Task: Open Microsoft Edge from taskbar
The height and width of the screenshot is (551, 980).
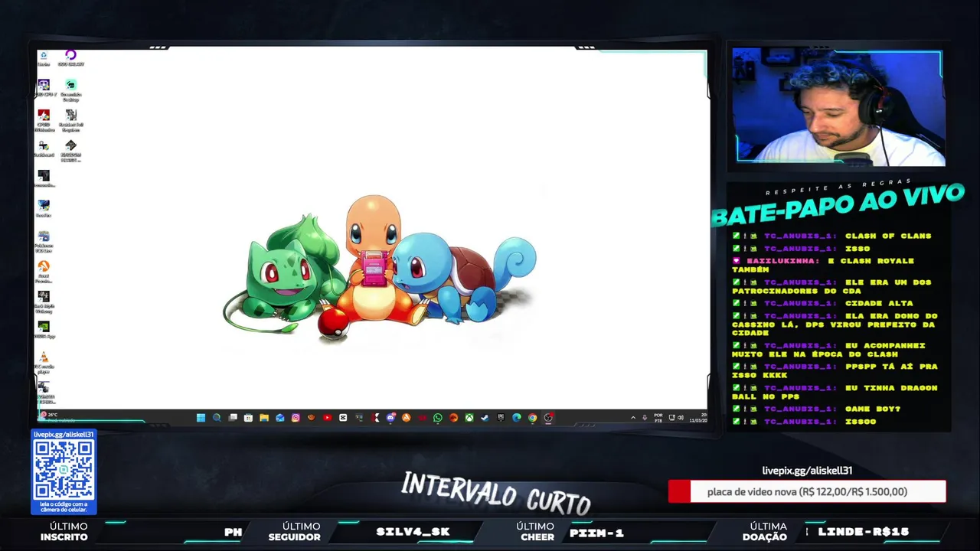Action: click(x=517, y=418)
